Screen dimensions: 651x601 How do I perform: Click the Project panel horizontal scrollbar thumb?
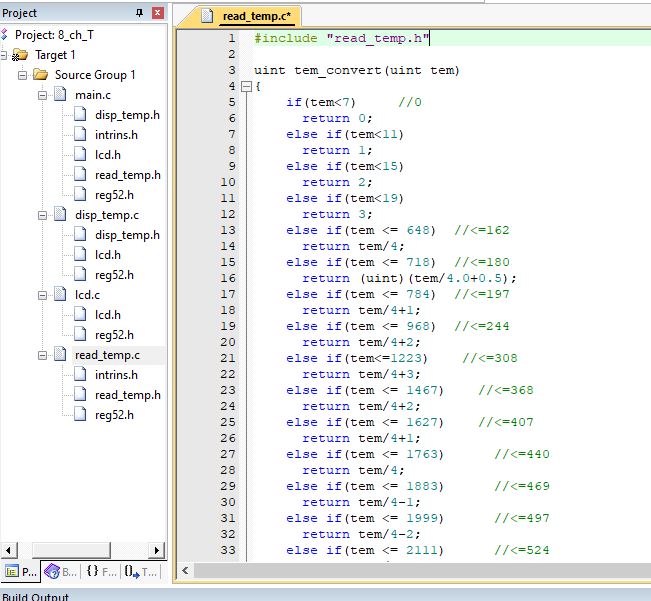pyautogui.click(x=71, y=550)
